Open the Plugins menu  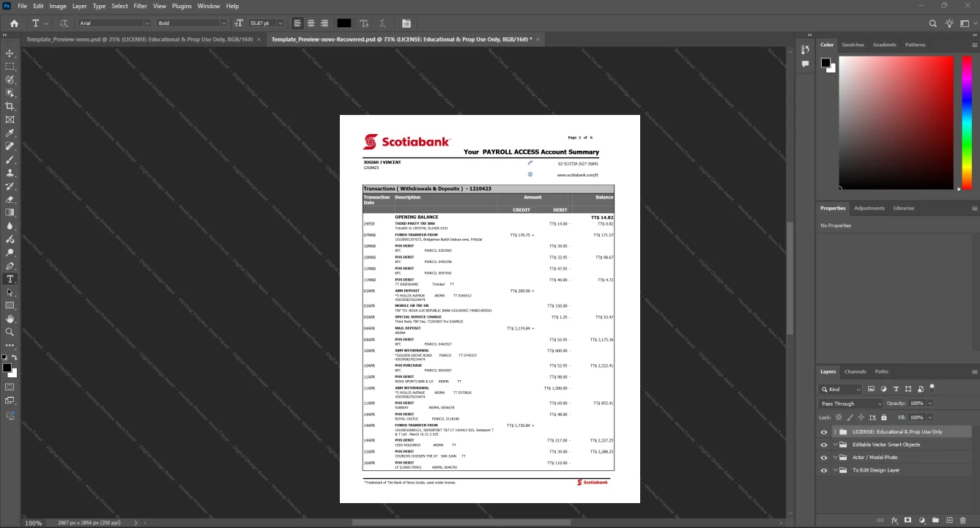pos(182,6)
